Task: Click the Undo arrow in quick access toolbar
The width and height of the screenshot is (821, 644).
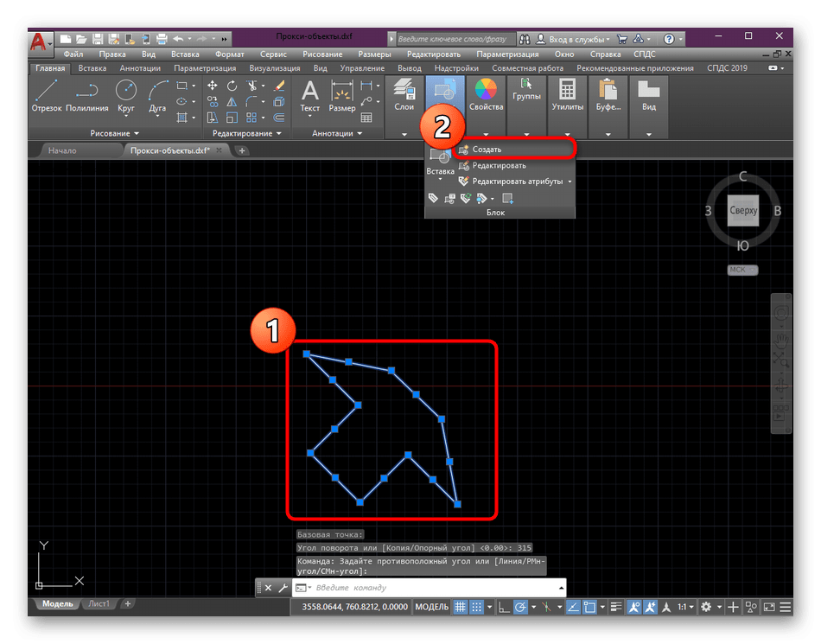Action: 179,39
